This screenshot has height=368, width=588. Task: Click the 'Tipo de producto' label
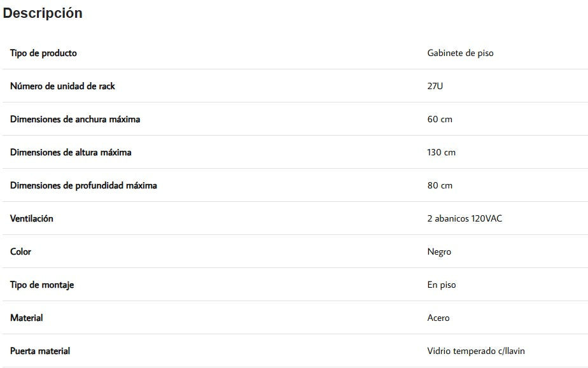(x=43, y=53)
